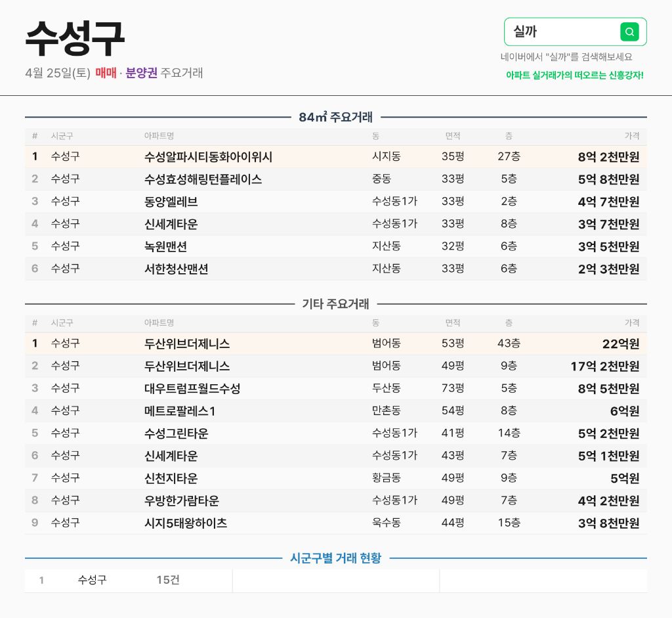Click the 시지동 district cell
This screenshot has height=618, width=672.
click(x=386, y=156)
